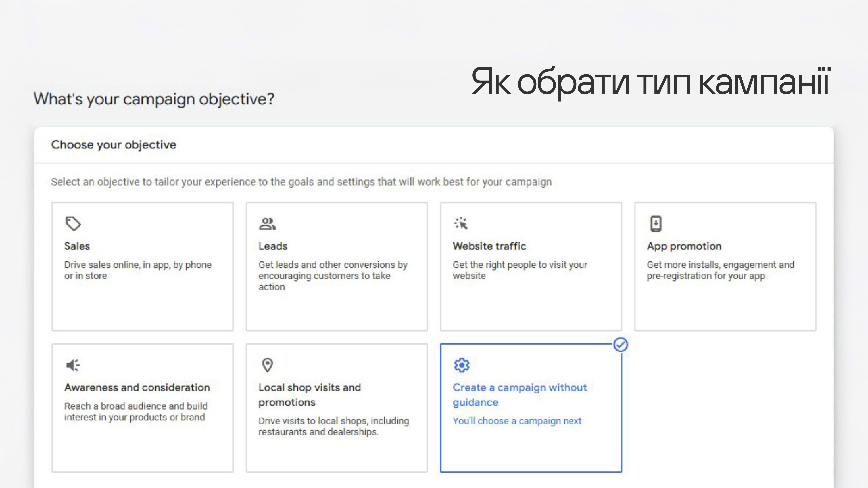Click 'You'll choose a campaign next' text
Screen dimensions: 868x488
(x=517, y=421)
